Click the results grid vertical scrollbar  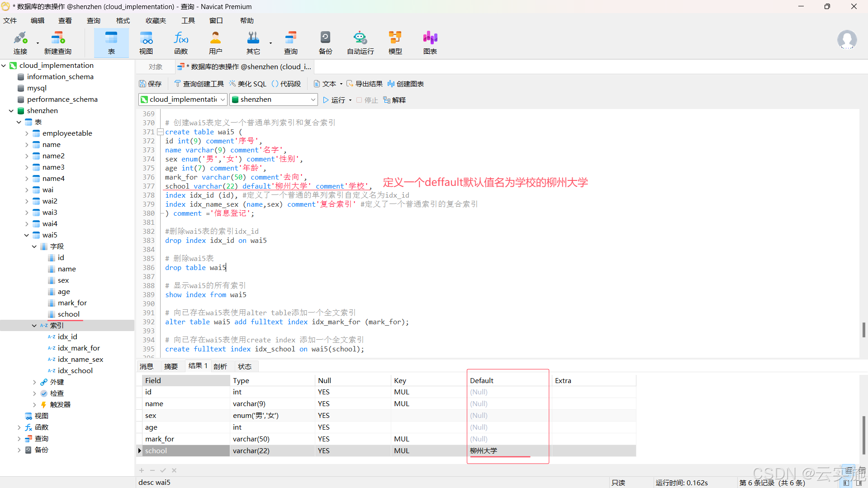863,435
